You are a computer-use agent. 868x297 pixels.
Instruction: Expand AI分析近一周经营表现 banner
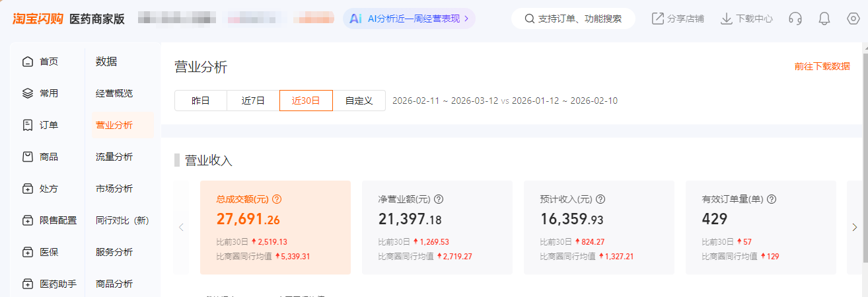409,19
